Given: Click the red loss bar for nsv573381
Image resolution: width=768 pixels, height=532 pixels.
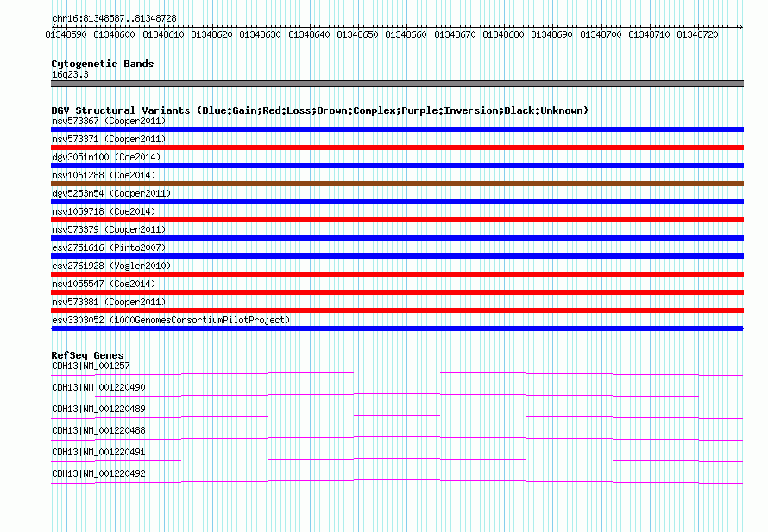Looking at the screenshot, I should click(x=397, y=310).
